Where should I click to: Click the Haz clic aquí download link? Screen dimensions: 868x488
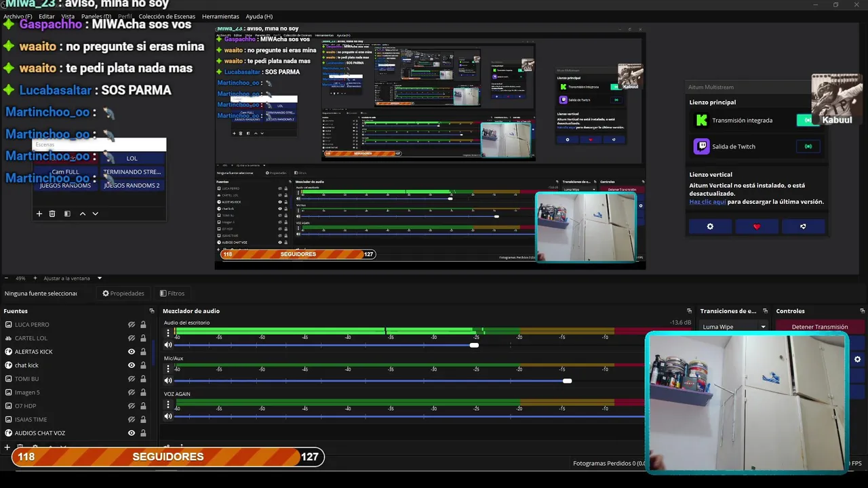point(707,201)
